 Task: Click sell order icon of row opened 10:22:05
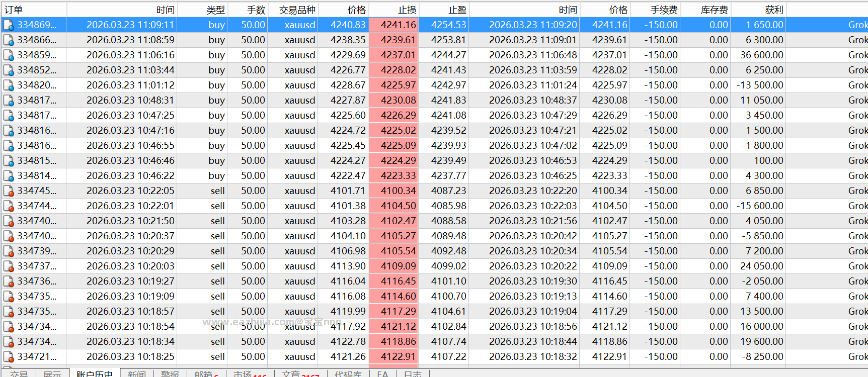pos(9,191)
